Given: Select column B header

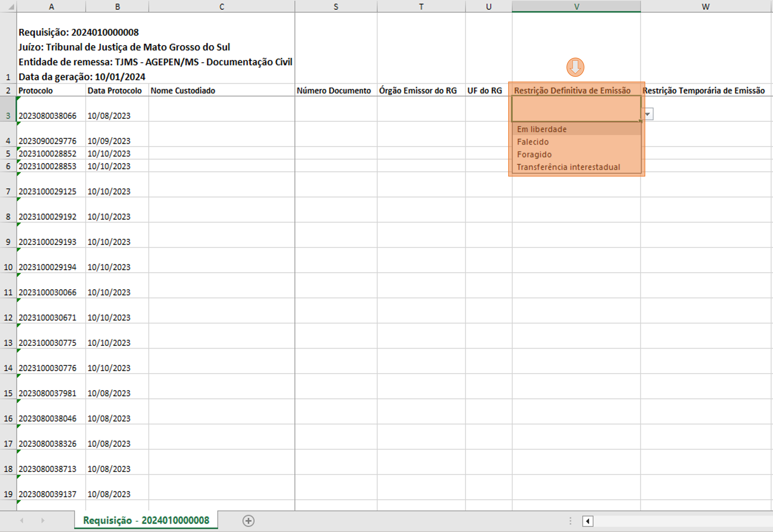Looking at the screenshot, I should (x=117, y=6).
